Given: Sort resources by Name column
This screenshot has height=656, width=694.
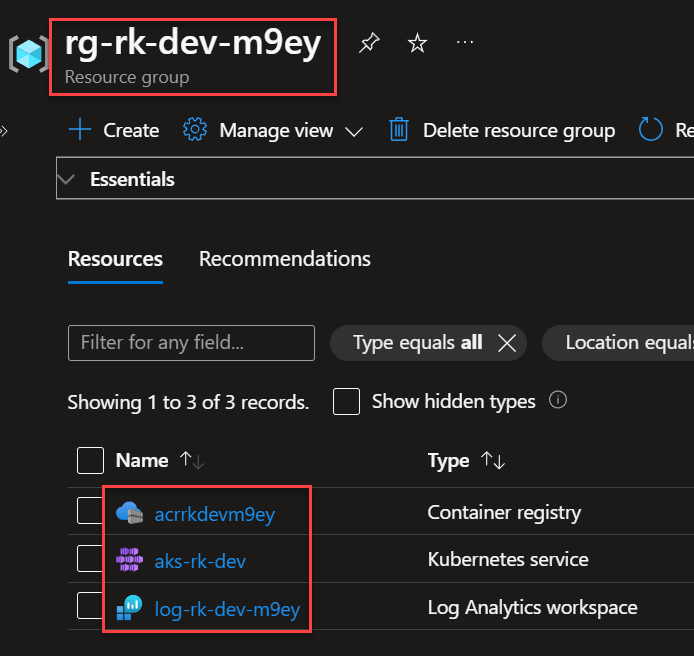Looking at the screenshot, I should click(x=191, y=460).
